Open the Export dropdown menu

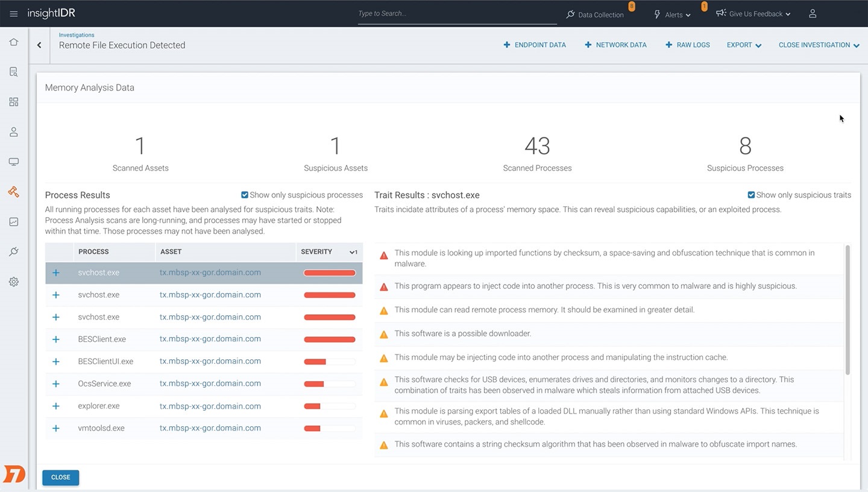pyautogui.click(x=744, y=45)
